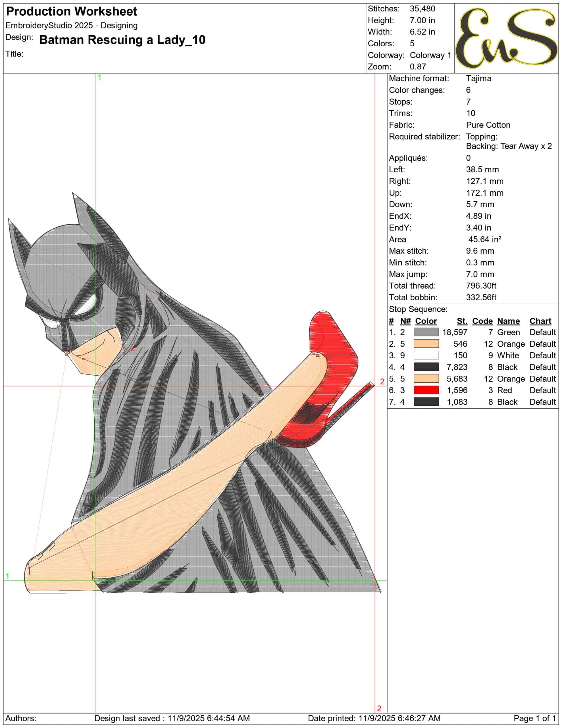Click the Fabric value 'Pure Cotton'
The width and height of the screenshot is (562, 728).
click(488, 125)
